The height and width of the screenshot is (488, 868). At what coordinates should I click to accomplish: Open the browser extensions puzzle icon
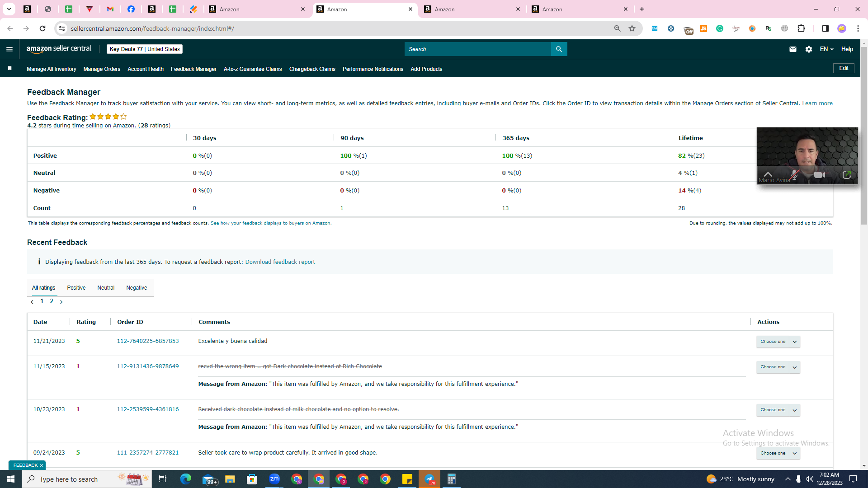(x=802, y=28)
